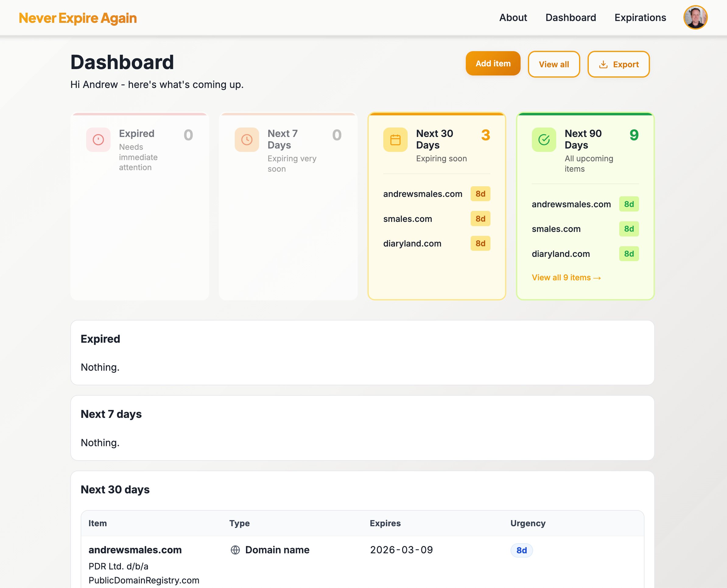This screenshot has height=588, width=727.
Task: Navigate to the Expirations page
Action: (640, 17)
